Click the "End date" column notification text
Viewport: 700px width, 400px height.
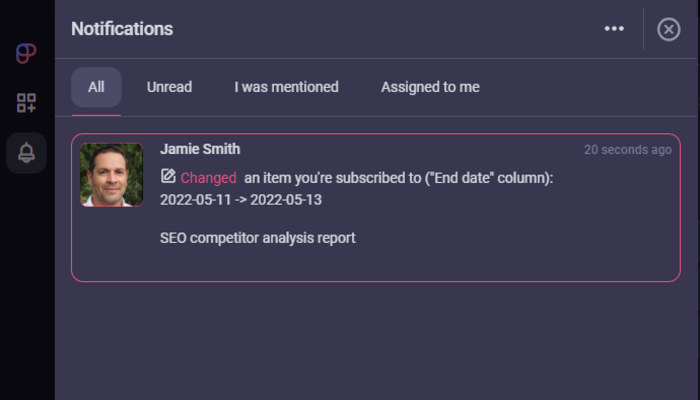tap(398, 178)
